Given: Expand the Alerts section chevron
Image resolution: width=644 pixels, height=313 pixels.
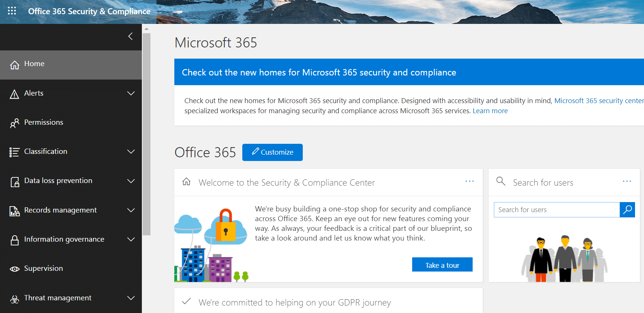Looking at the screenshot, I should (131, 93).
